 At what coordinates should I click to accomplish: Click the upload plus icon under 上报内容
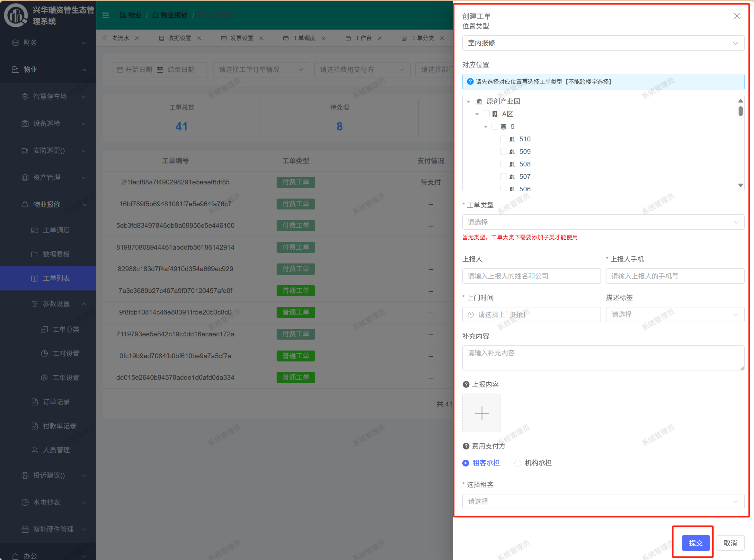(x=481, y=413)
